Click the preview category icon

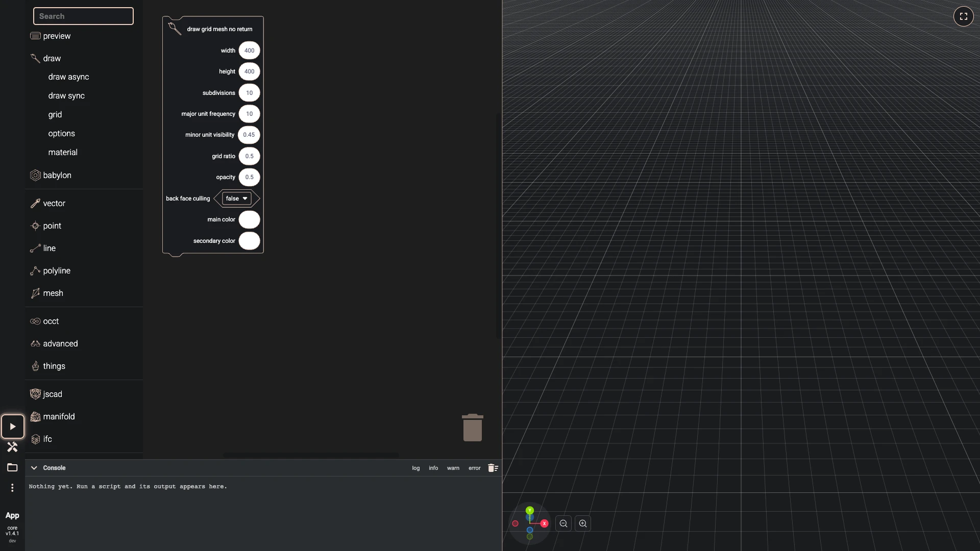(35, 36)
